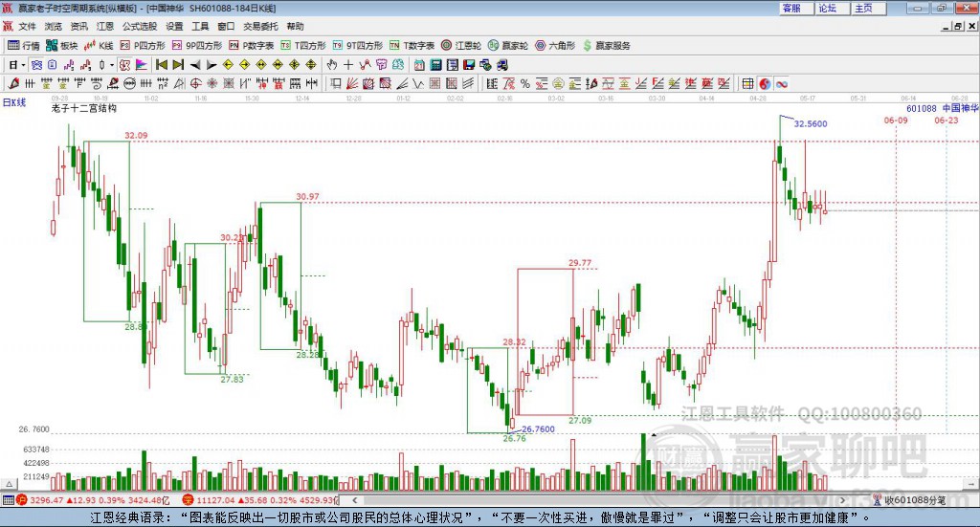
Task: Click the black left-arrow step-back icon
Action: point(195,65)
